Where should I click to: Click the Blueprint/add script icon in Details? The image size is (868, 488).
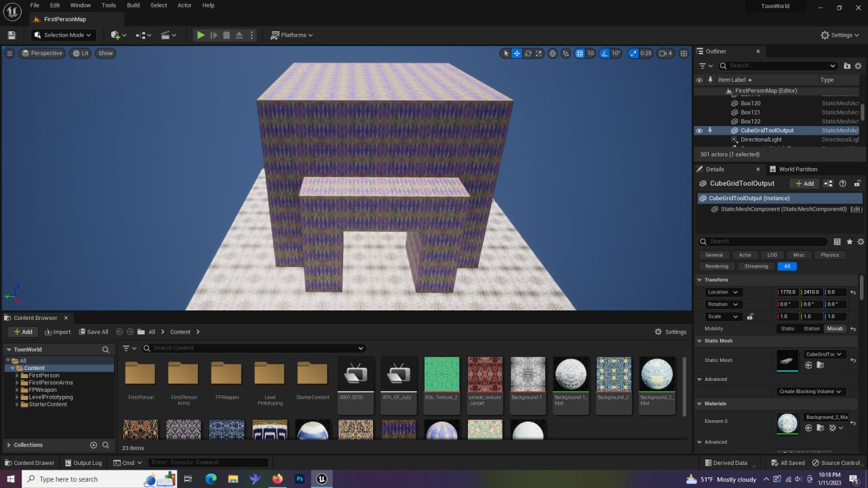[x=828, y=184]
